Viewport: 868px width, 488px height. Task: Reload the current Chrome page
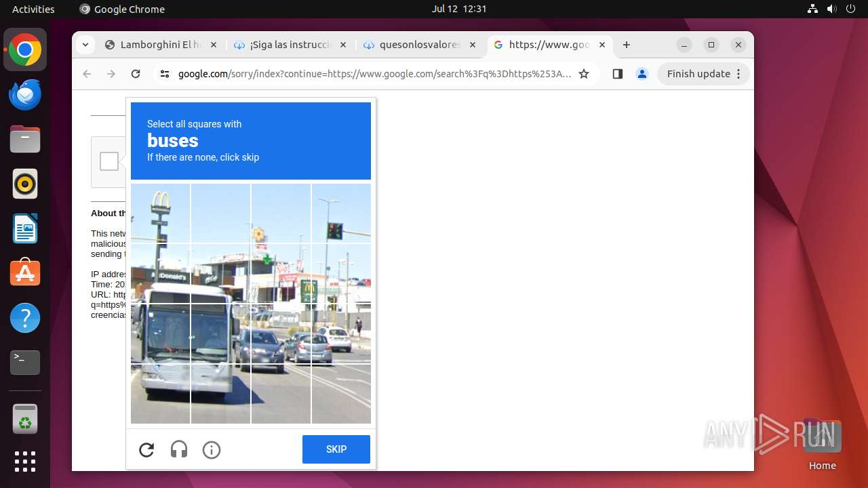136,74
